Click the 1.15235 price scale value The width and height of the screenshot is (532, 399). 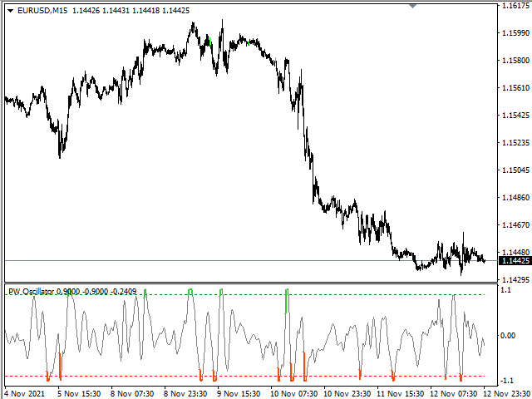515,143
